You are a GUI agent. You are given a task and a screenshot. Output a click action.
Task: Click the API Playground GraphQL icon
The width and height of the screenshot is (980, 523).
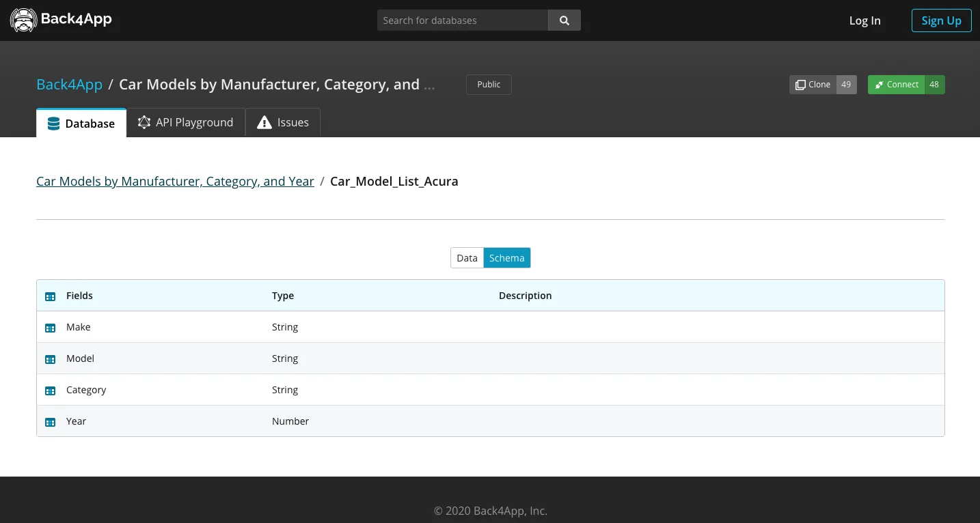coord(144,122)
